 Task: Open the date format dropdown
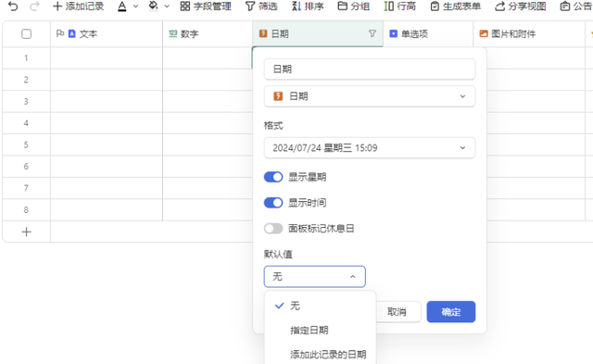pos(370,148)
